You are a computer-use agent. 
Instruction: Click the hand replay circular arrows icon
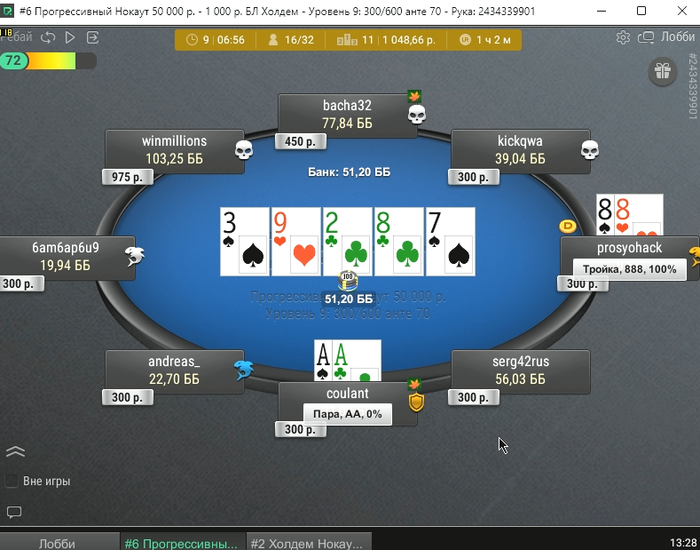pyautogui.click(x=48, y=38)
